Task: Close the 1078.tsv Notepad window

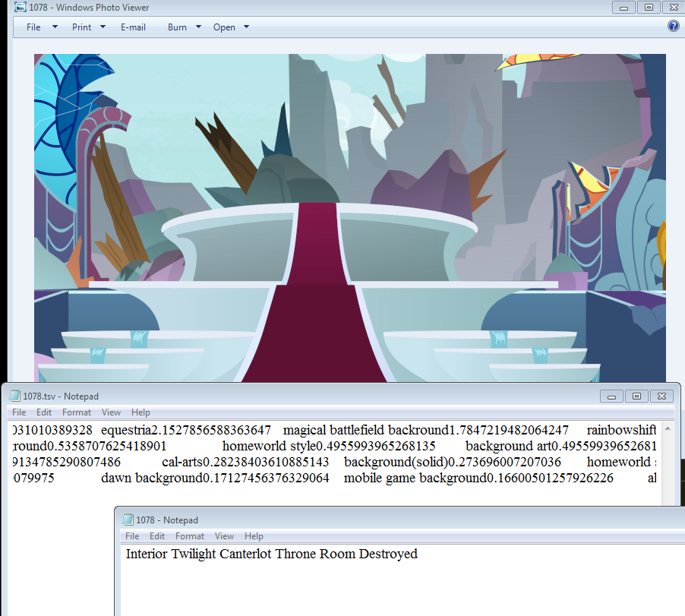Action: 662,396
